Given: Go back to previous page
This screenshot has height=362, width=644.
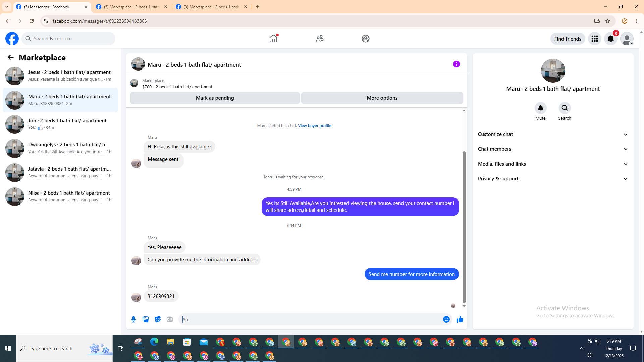Looking at the screenshot, I should point(7,21).
